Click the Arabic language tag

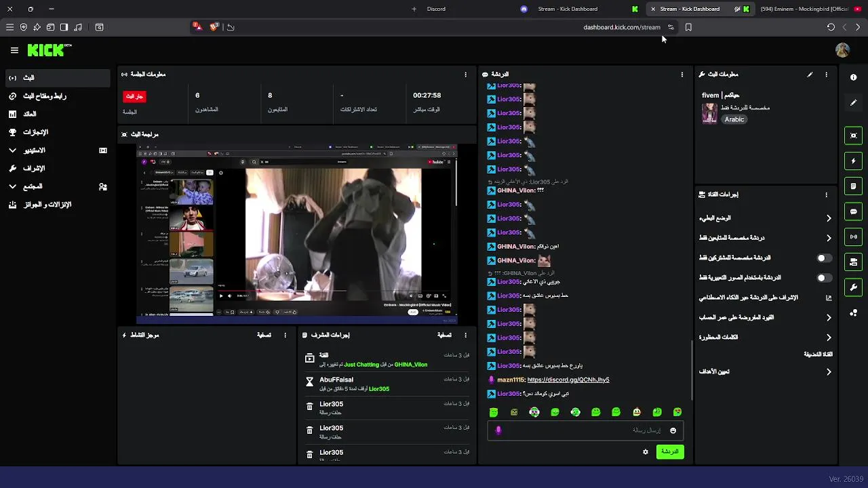pos(734,119)
